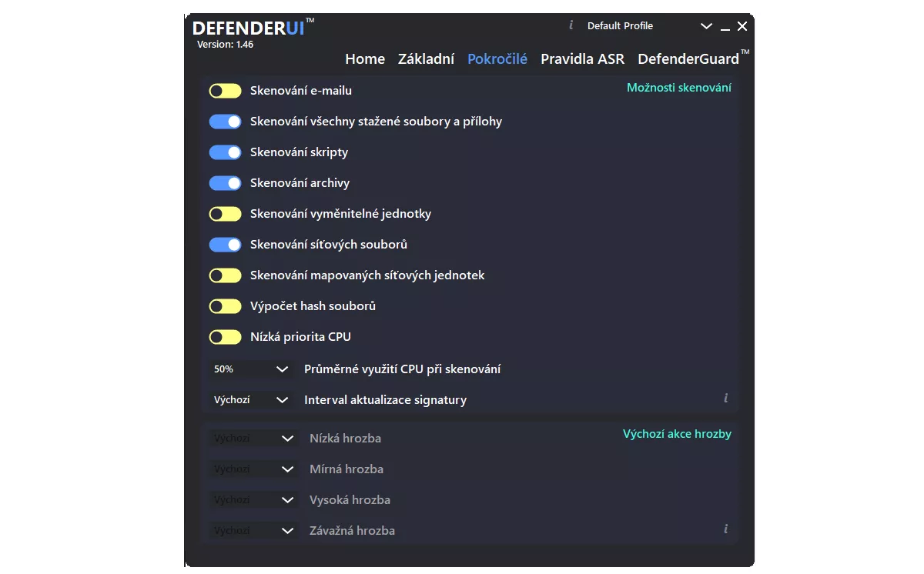
Task: Enable Výpočet hash souborů switch
Action: pyautogui.click(x=226, y=306)
